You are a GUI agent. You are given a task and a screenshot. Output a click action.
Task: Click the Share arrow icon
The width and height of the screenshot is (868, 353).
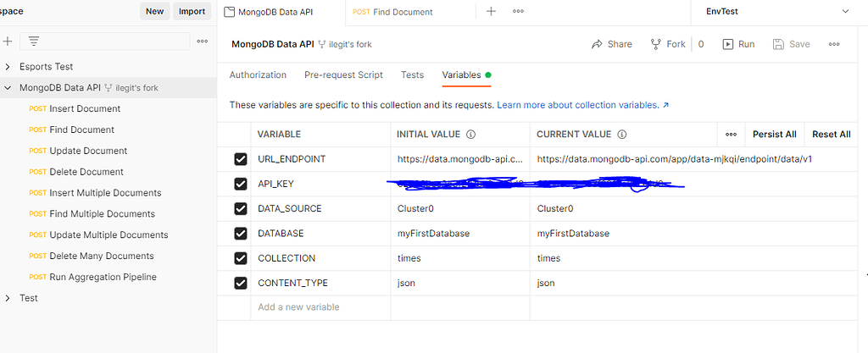[597, 44]
